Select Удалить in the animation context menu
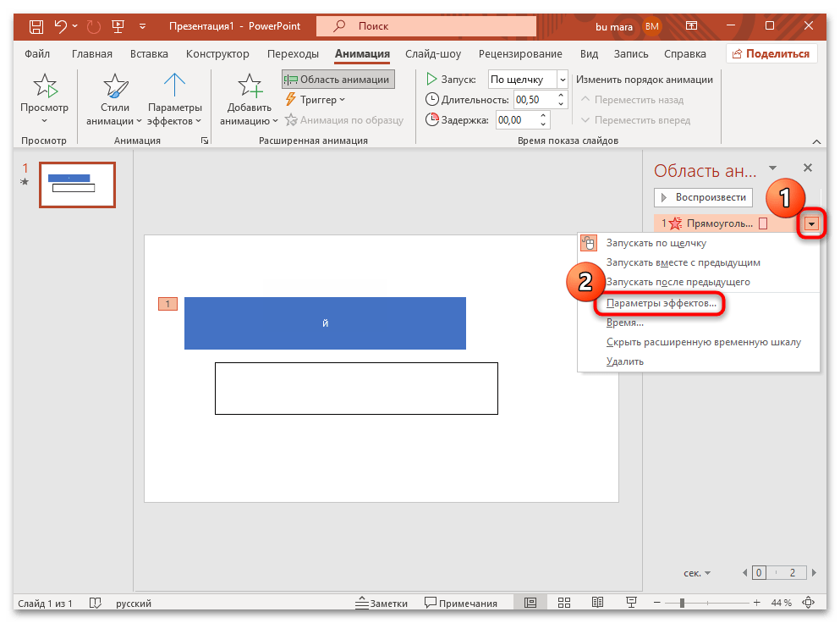 point(623,361)
